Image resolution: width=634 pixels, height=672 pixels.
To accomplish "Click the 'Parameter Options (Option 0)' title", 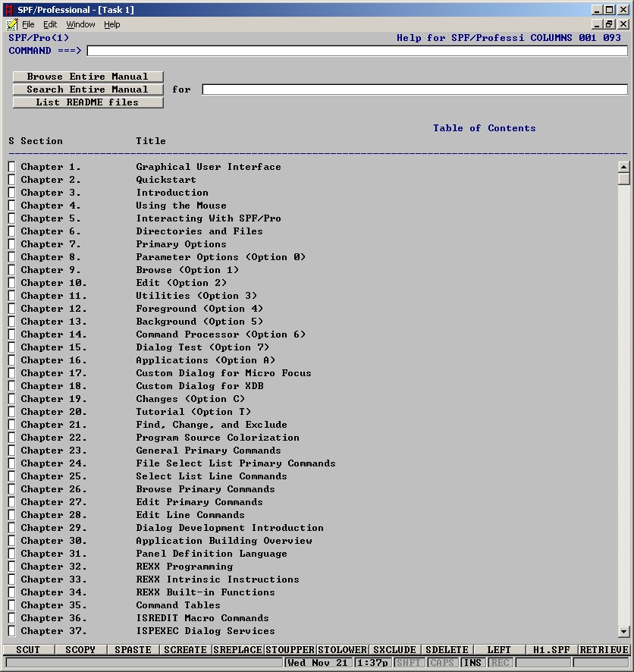I will coord(221,257).
